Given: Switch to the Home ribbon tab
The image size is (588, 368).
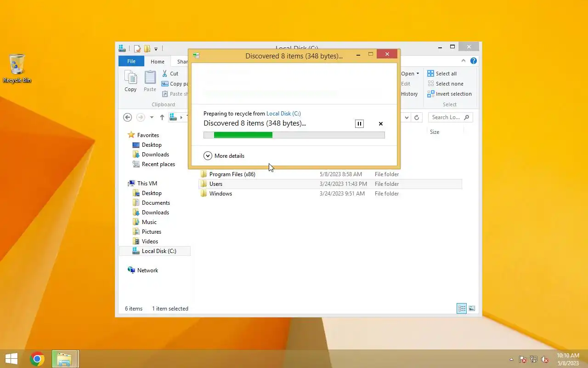Looking at the screenshot, I should point(158,62).
